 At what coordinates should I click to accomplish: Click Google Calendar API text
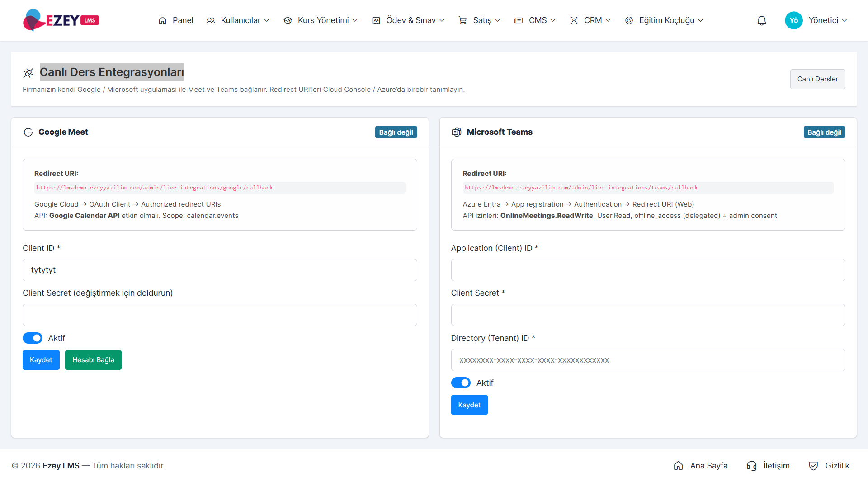85,216
